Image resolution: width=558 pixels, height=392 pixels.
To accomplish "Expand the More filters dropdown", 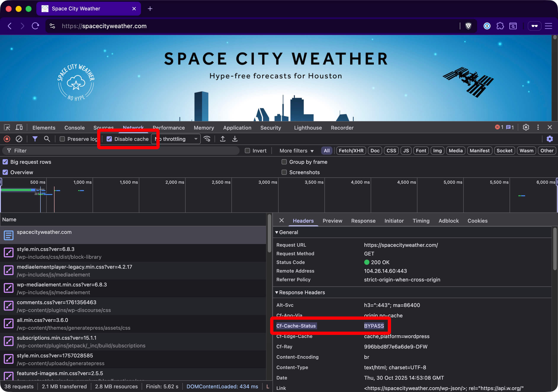I will [x=296, y=151].
